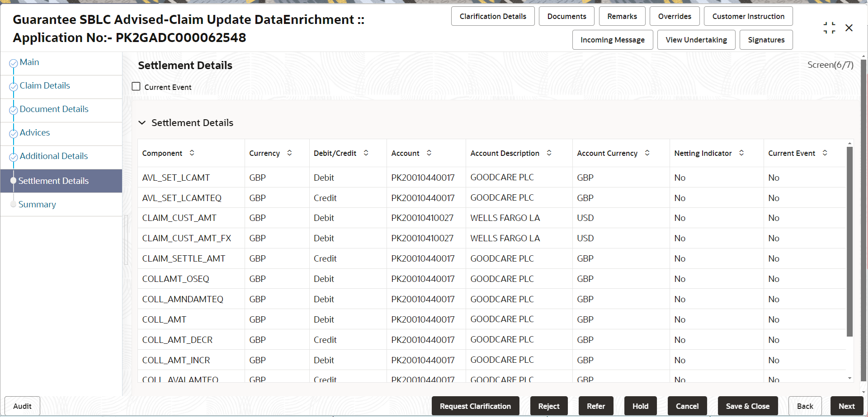Click the Main step checkmark icon
The width and height of the screenshot is (868, 417).
pos(14,63)
